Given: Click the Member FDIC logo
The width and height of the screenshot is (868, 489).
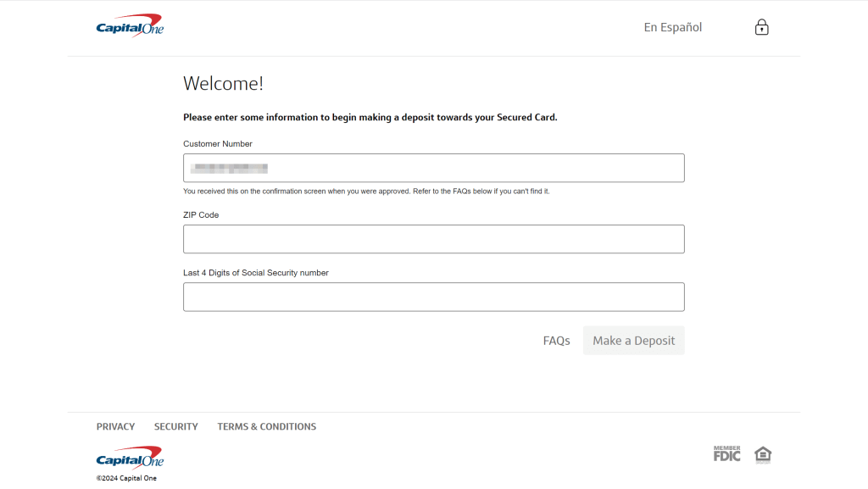Looking at the screenshot, I should click(x=726, y=453).
